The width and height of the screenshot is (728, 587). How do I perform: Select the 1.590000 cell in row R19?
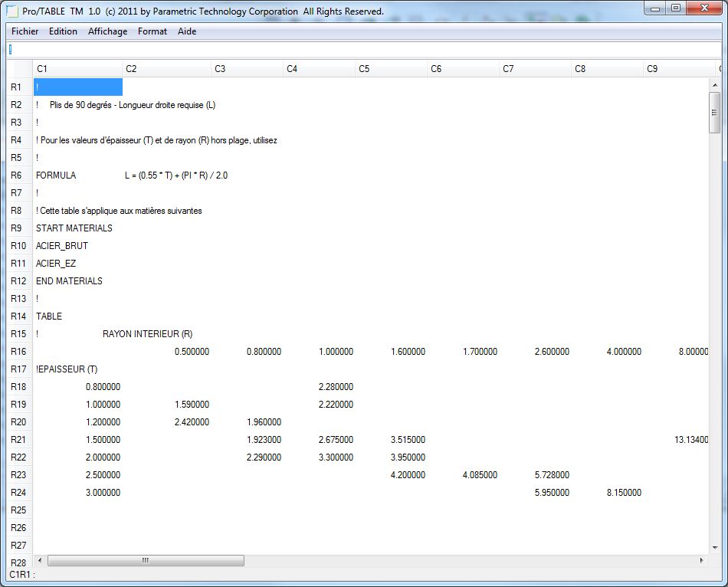click(x=192, y=405)
